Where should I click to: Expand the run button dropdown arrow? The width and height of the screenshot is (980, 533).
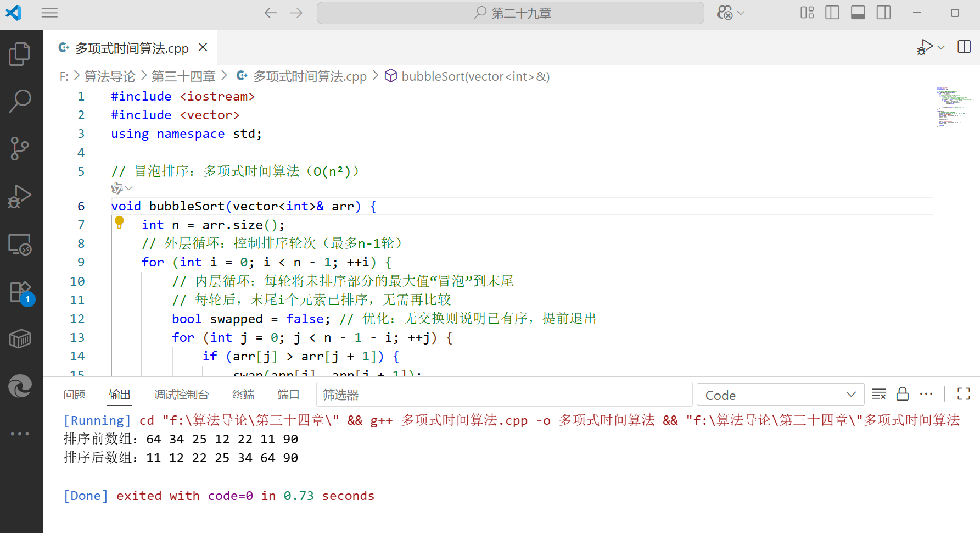(x=941, y=47)
